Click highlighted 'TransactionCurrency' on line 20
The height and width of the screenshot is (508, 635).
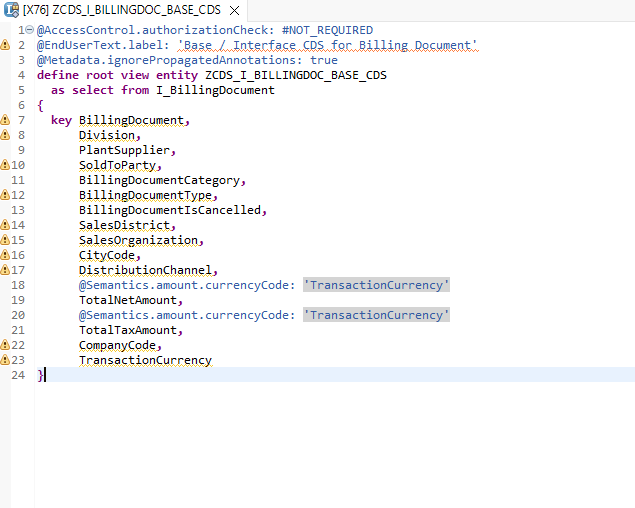coord(376,315)
